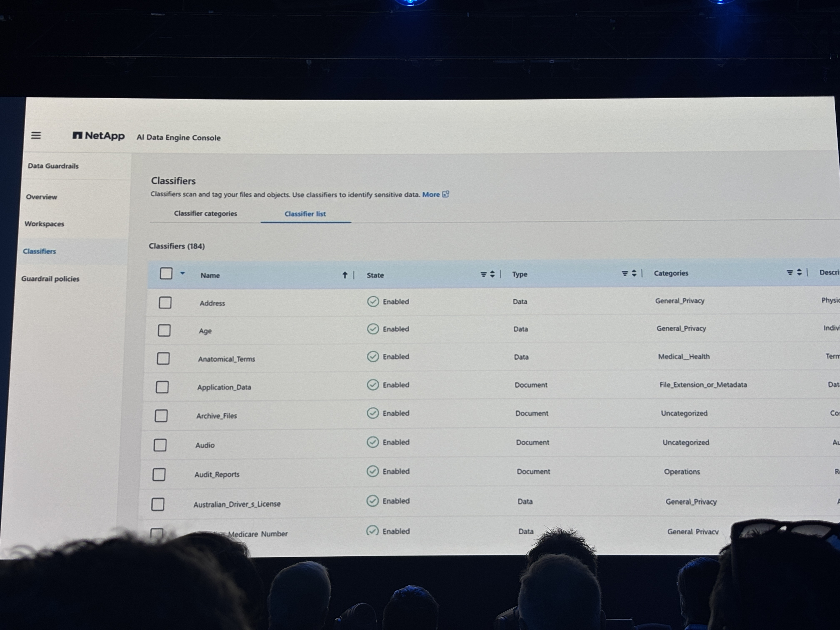Check the Anatomical_Terms row checkbox
This screenshot has height=630, width=840.
tap(163, 358)
